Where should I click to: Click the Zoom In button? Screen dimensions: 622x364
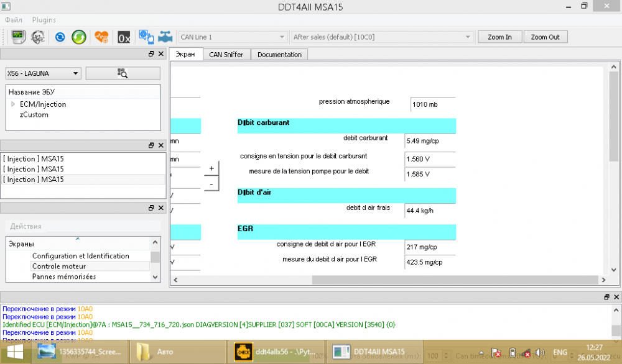coord(500,37)
